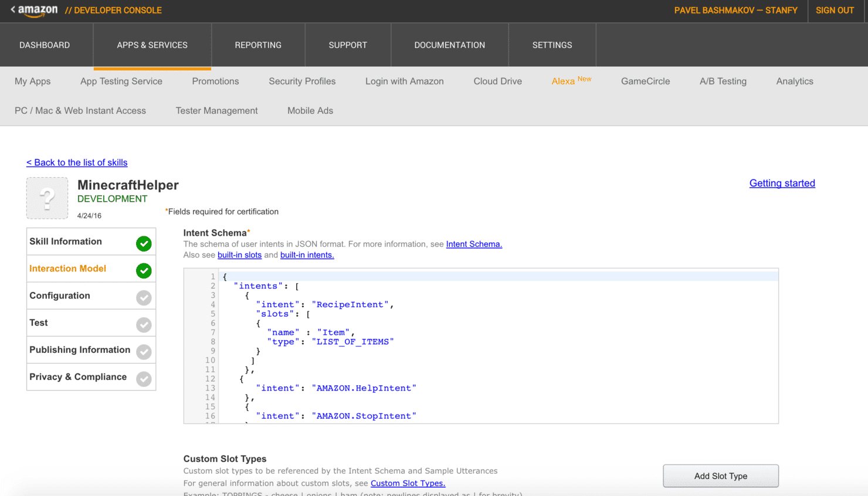Image resolution: width=868 pixels, height=496 pixels.
Task: Click green checkmark beside Skill Information
Action: pyautogui.click(x=144, y=243)
